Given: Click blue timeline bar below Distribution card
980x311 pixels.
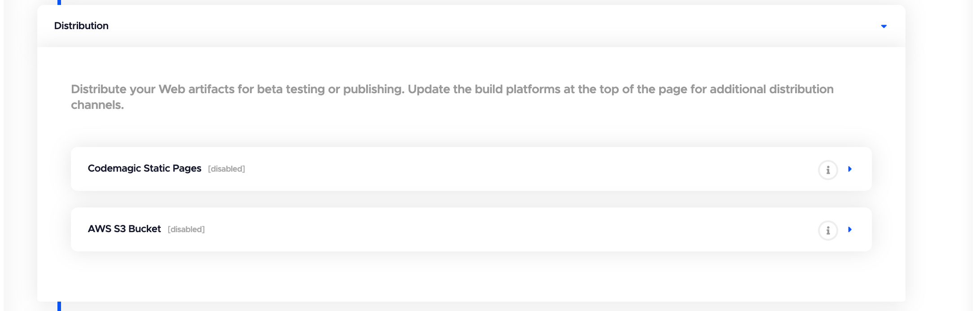Looking at the screenshot, I should click(59, 307).
